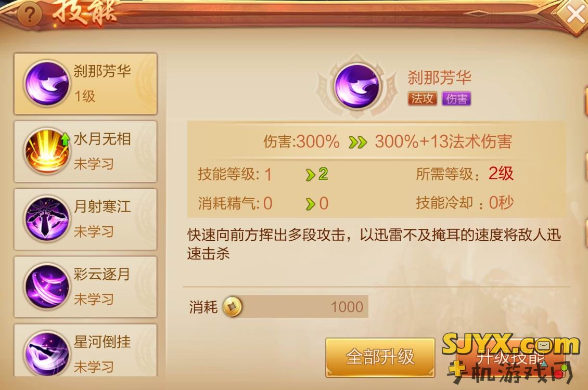This screenshot has width=588, height=390.
Task: Click the green upgrade arrow on 水月无相
Action: coord(65,139)
